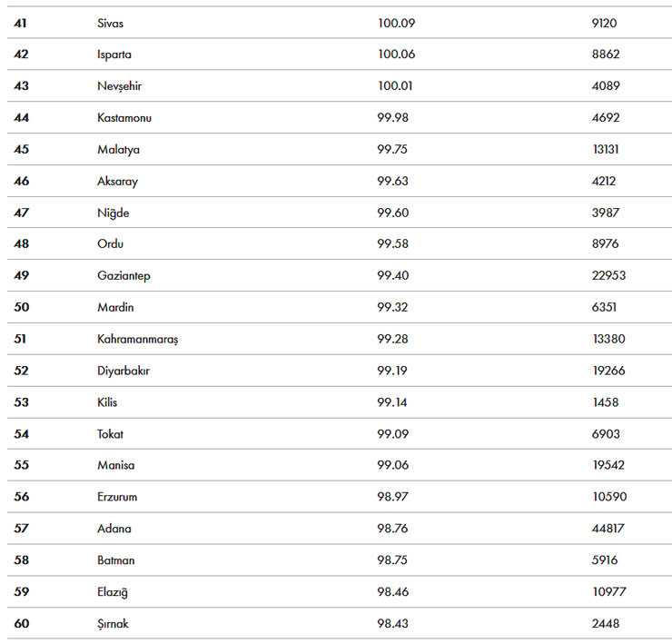The width and height of the screenshot is (672, 644).
Task: Select the city name Tokat
Action: pos(111,434)
